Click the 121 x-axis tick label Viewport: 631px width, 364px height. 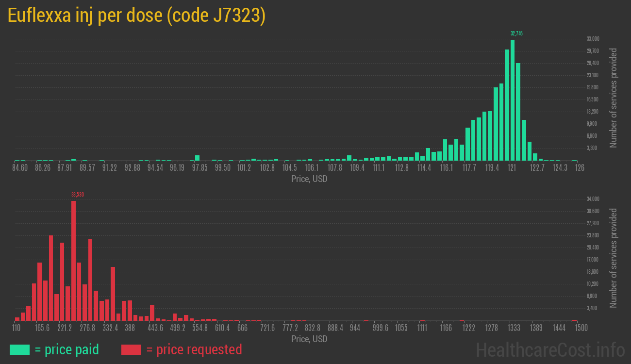pyautogui.click(x=512, y=168)
